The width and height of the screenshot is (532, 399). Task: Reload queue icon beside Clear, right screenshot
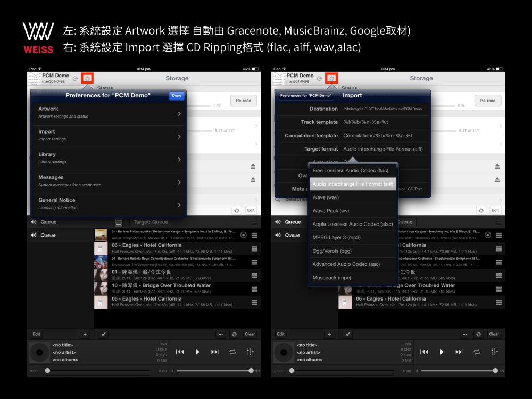coord(478,334)
